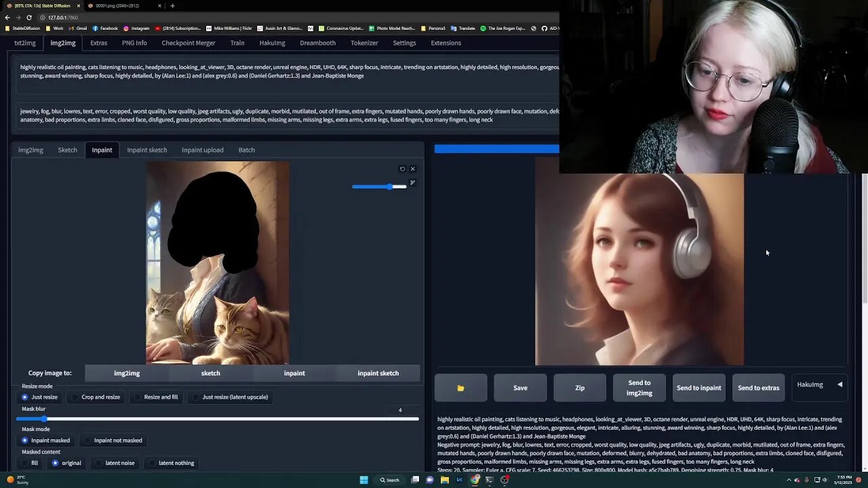Select the Crop and resize option
The width and height of the screenshot is (868, 488).
[96, 397]
